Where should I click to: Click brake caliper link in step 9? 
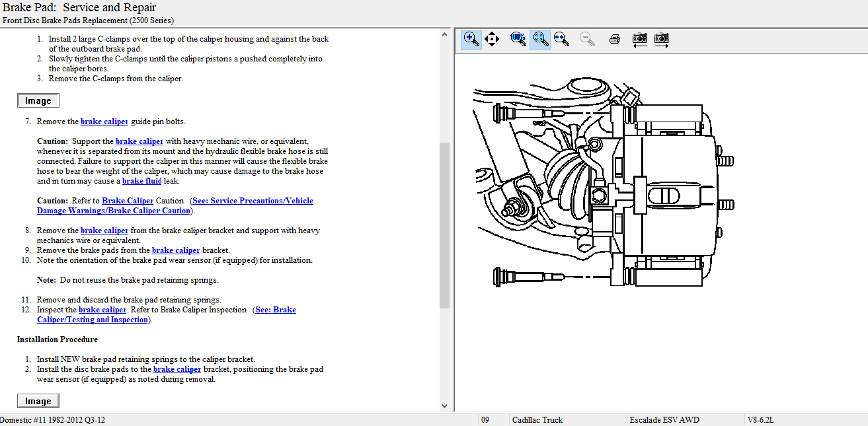click(176, 250)
